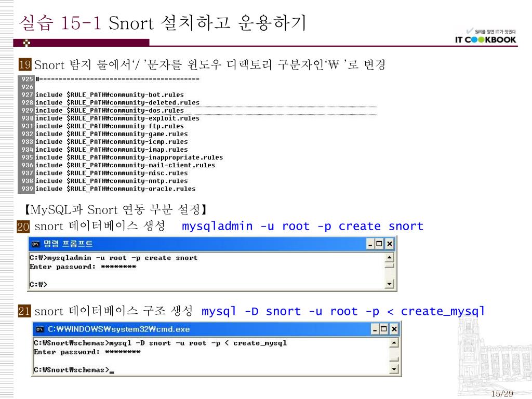Click the IT COOKBOOK logo
The width and height of the screenshot is (532, 399).
[485, 36]
